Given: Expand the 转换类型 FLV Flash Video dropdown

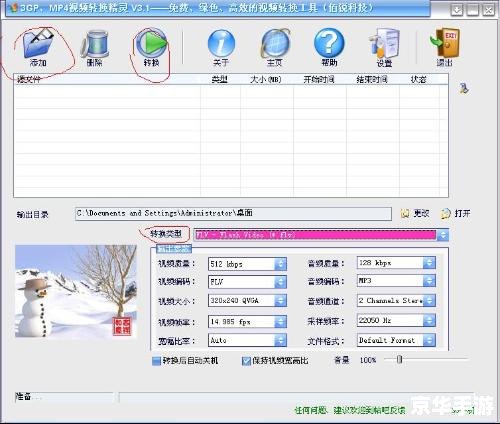Looking at the screenshot, I should [443, 235].
